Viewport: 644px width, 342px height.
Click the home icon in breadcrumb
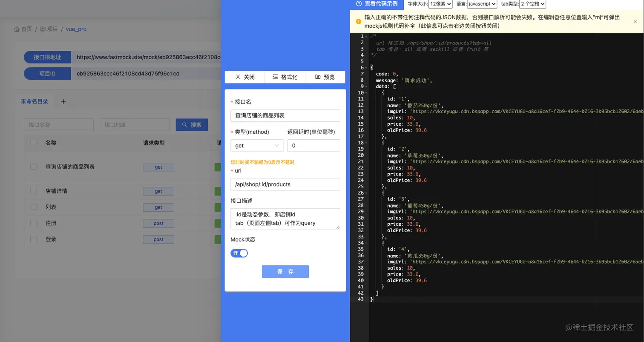click(x=17, y=29)
